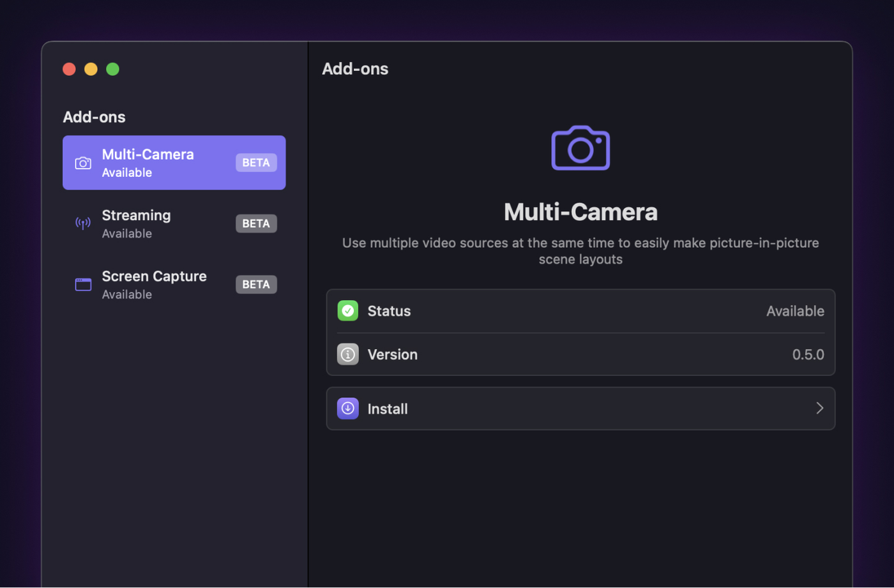Screen dimensions: 894x588
Task: Click the Streaming broadcast antenna icon
Action: click(x=83, y=223)
